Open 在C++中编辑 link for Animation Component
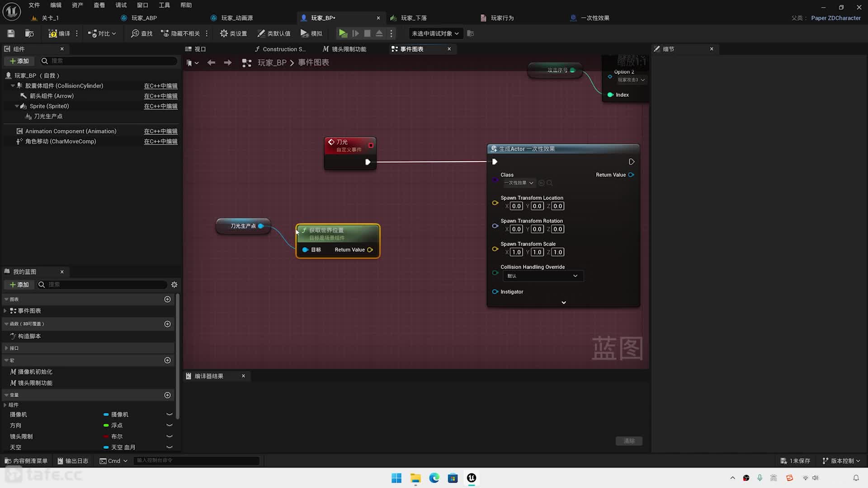 click(x=160, y=131)
